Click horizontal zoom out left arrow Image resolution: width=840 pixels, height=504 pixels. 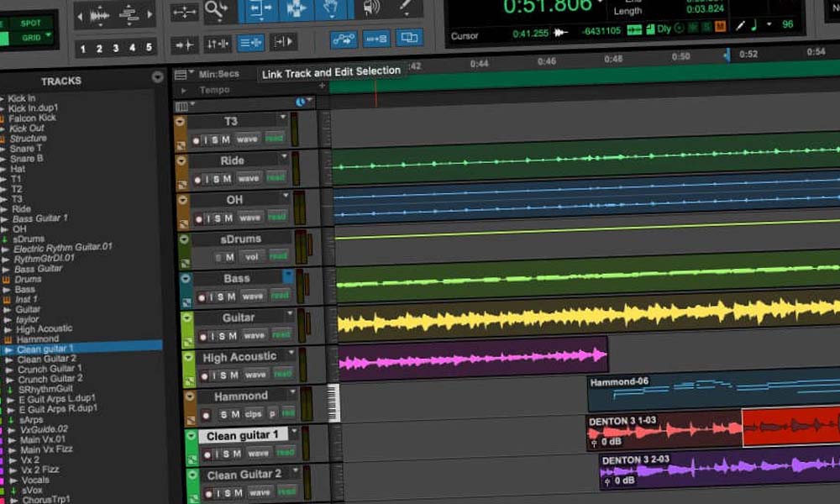(x=81, y=17)
